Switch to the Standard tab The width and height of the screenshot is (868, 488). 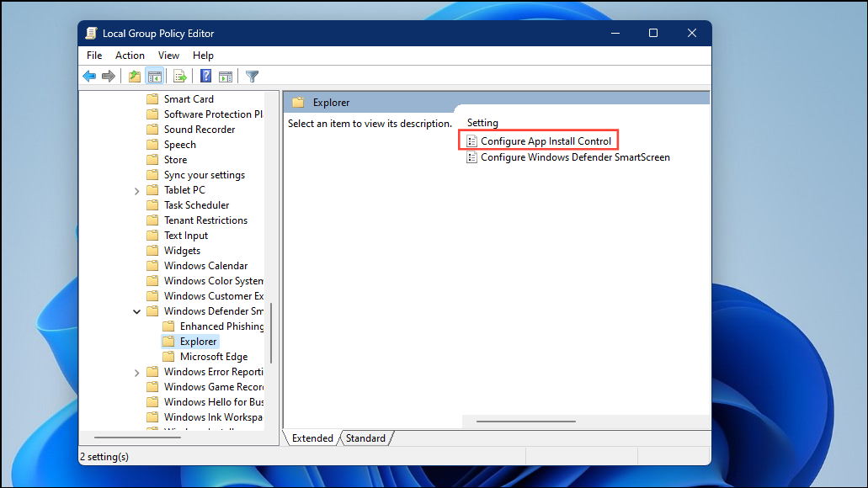pos(365,438)
